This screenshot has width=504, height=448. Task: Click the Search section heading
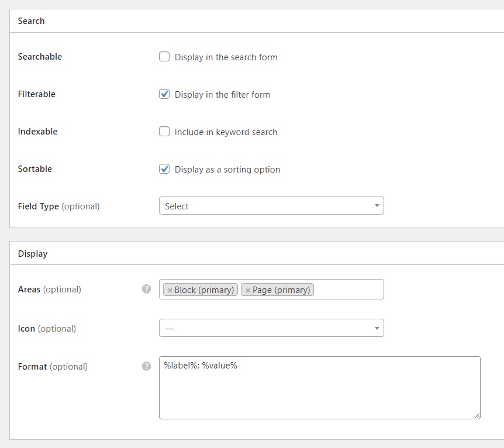pyautogui.click(x=31, y=21)
